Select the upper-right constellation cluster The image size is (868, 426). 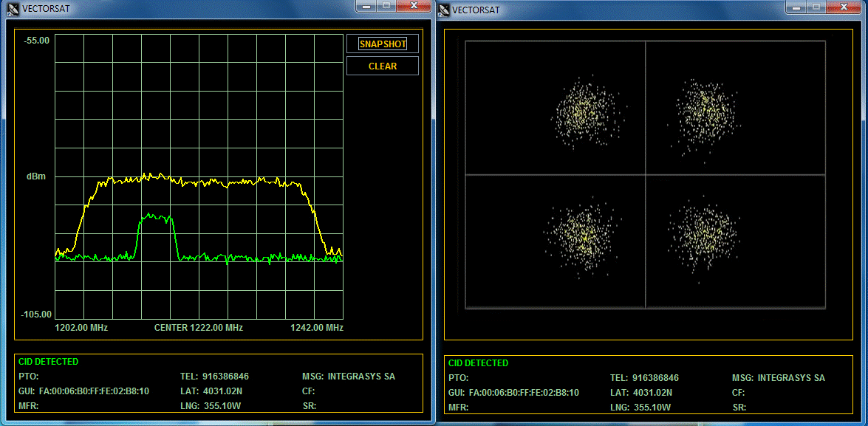(706, 111)
